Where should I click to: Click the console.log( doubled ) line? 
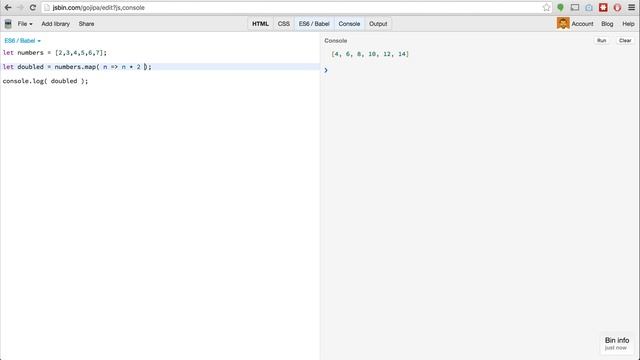tap(45, 81)
